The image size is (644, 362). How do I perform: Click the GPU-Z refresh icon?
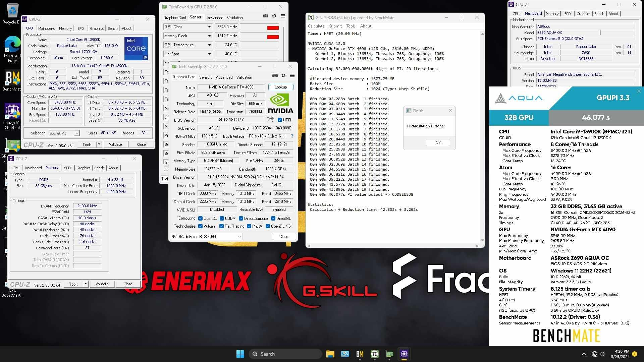(284, 76)
